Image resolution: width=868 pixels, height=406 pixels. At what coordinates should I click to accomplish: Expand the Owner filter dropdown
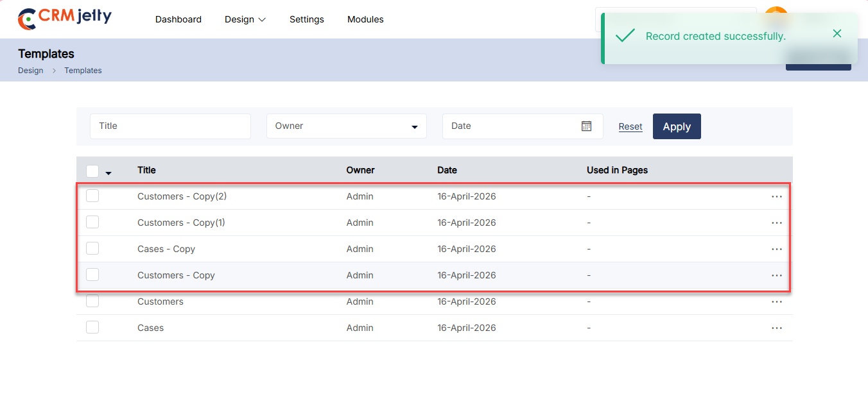[x=346, y=126]
